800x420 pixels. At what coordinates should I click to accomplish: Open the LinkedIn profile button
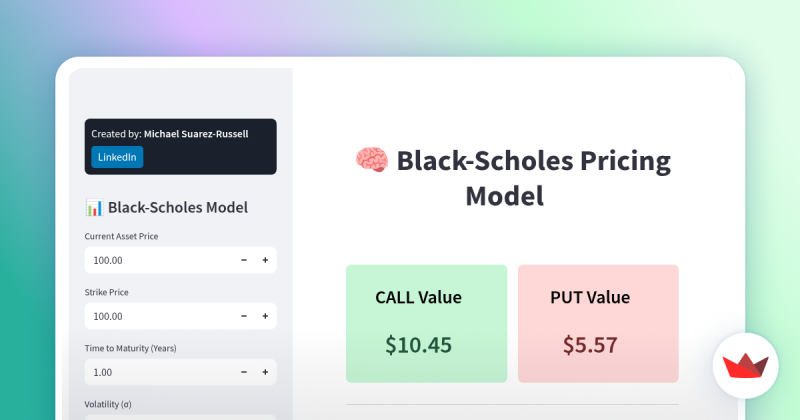tap(117, 157)
